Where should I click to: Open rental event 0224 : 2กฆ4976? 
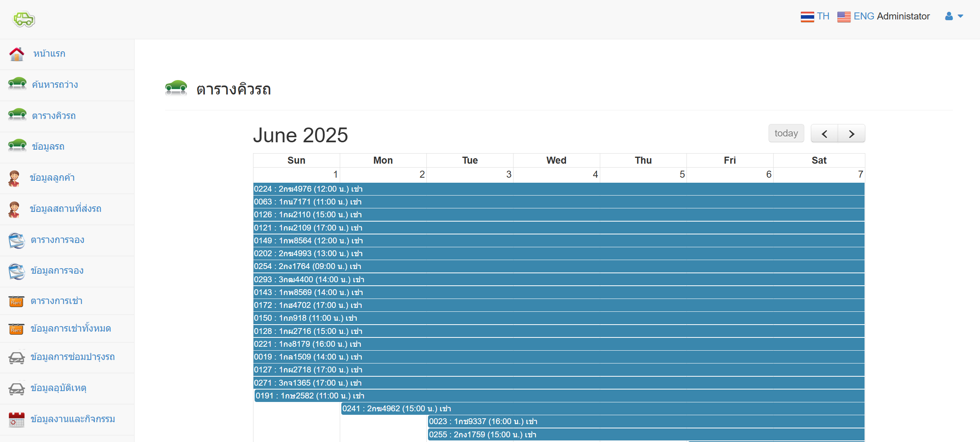point(559,189)
